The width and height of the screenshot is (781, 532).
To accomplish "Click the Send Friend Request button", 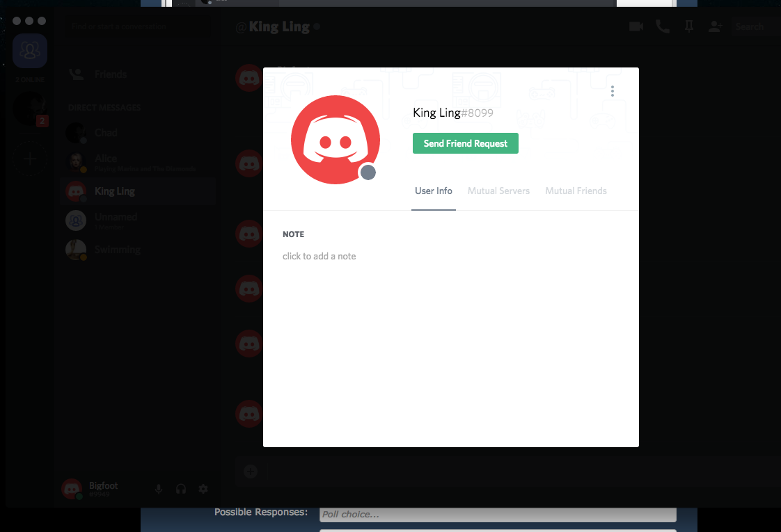I will click(465, 143).
